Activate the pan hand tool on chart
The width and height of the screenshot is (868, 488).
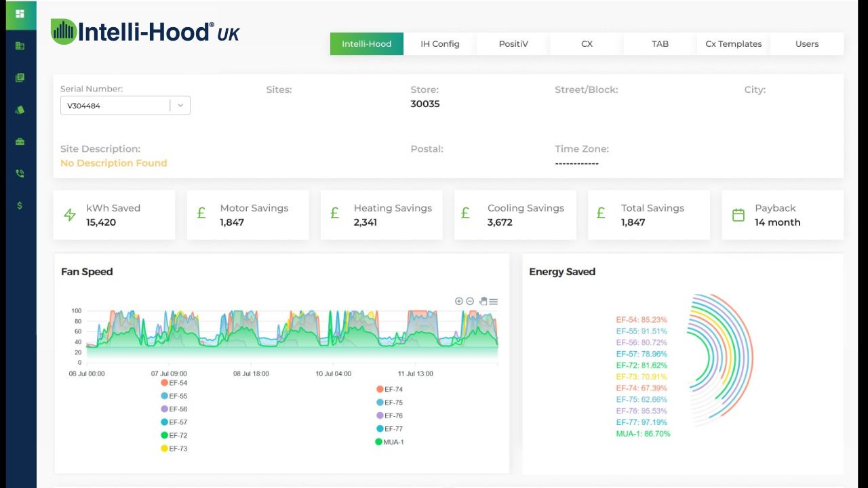[x=483, y=302]
